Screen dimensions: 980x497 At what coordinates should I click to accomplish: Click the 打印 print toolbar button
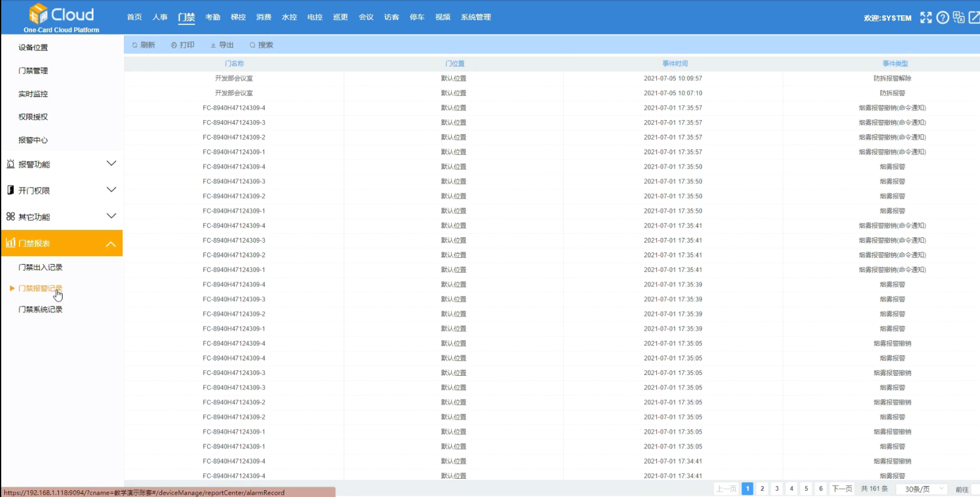(183, 45)
